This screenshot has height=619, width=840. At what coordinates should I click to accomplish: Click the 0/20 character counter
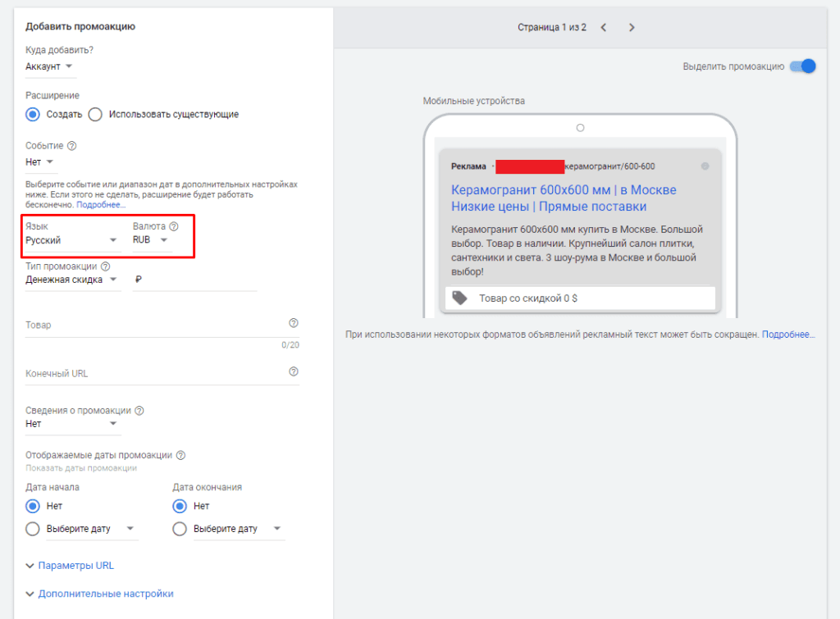pyautogui.click(x=290, y=345)
